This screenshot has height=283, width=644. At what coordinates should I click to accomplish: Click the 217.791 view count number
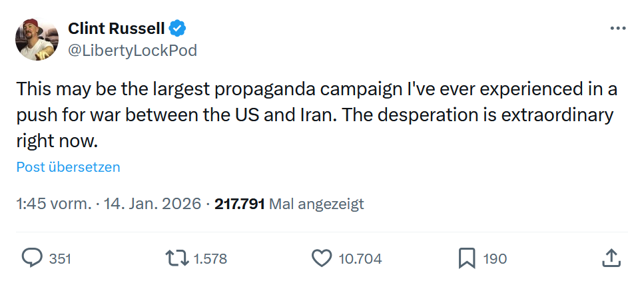click(240, 204)
